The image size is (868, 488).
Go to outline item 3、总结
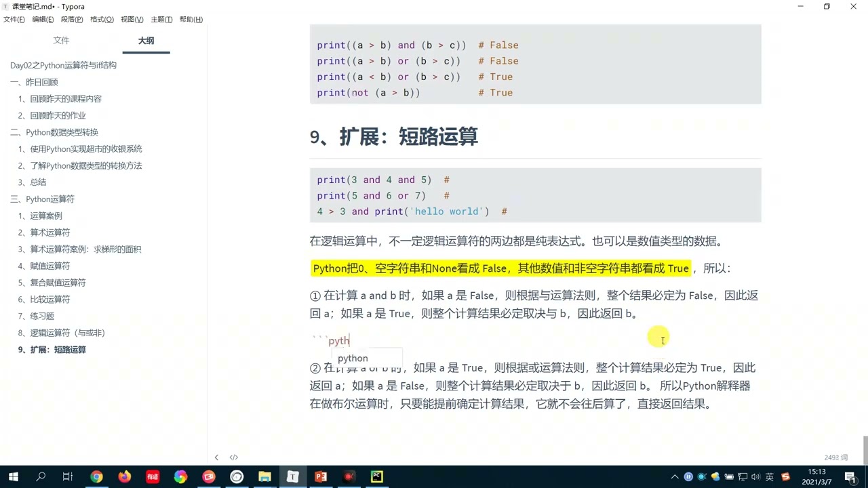tap(32, 182)
